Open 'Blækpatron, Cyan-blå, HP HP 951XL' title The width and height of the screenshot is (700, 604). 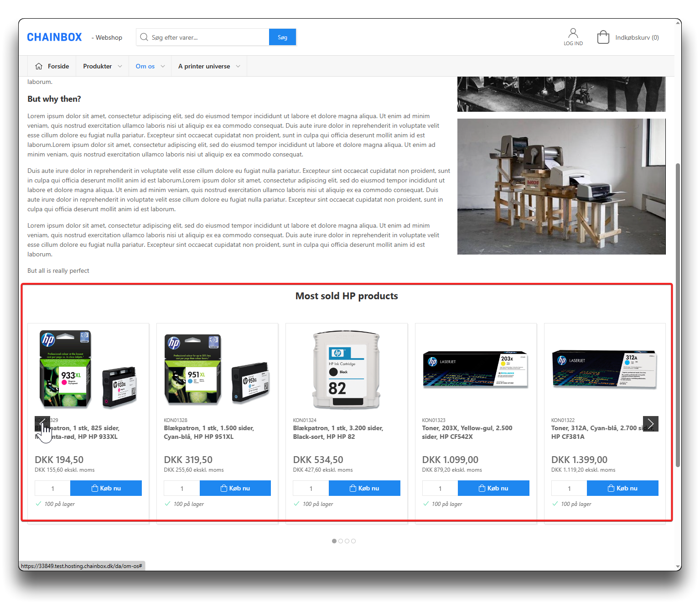[209, 432]
